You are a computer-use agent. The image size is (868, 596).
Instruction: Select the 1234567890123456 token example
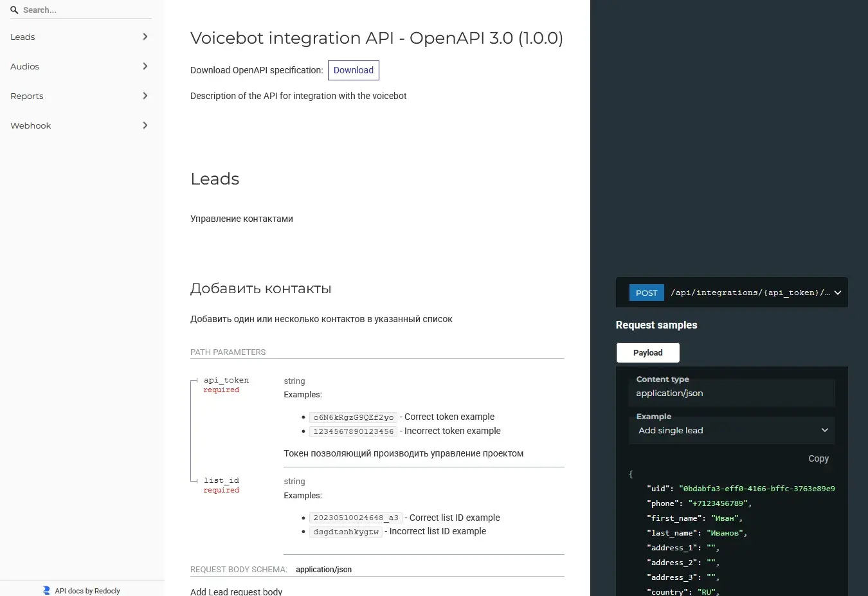353,431
